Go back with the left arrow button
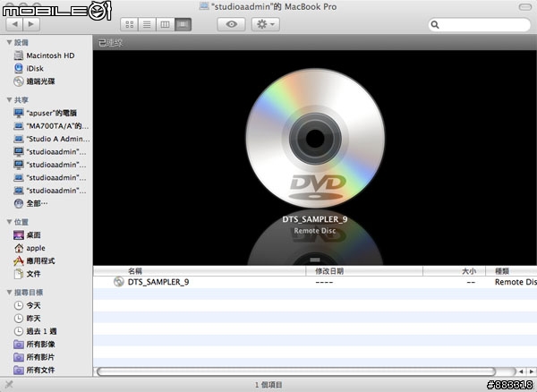Image resolution: width=537 pixels, height=392 pixels. 14,24
